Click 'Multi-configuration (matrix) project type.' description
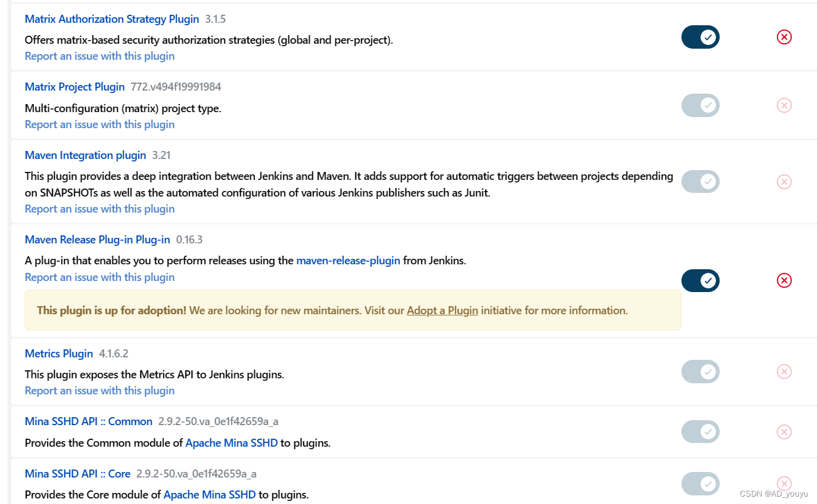 (x=123, y=108)
